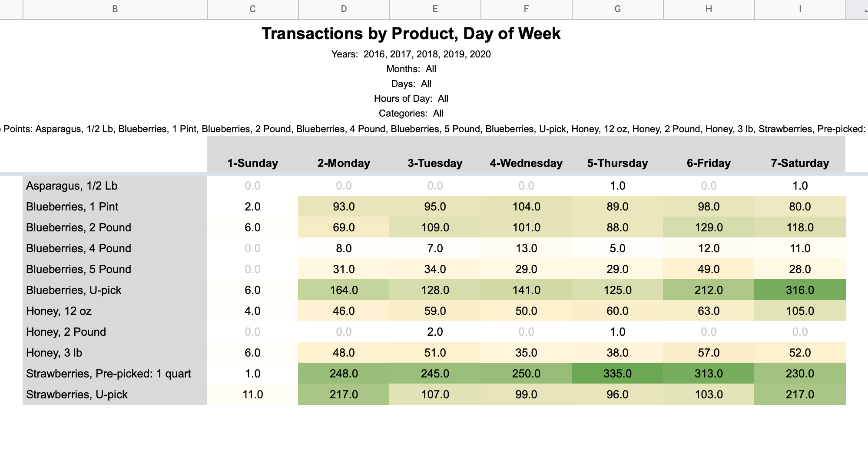Select column header F
Viewport: 868px width, 454px height.
pyautogui.click(x=526, y=9)
